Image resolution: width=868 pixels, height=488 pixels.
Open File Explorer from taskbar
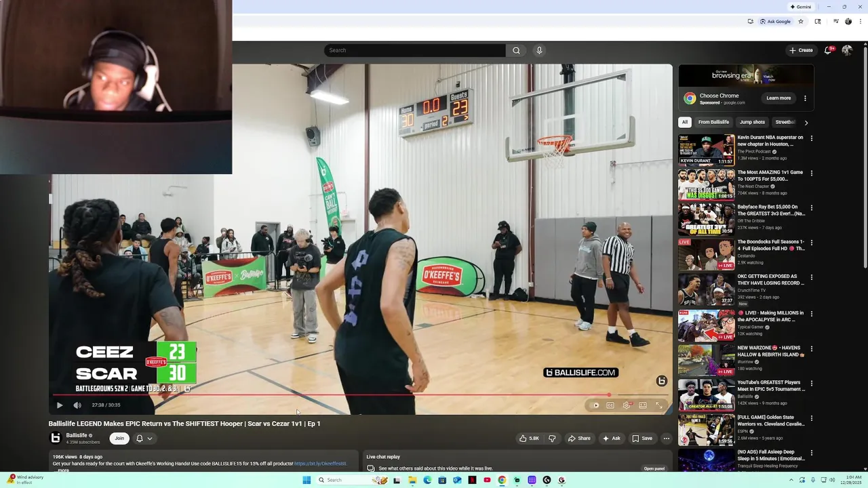(412, 480)
